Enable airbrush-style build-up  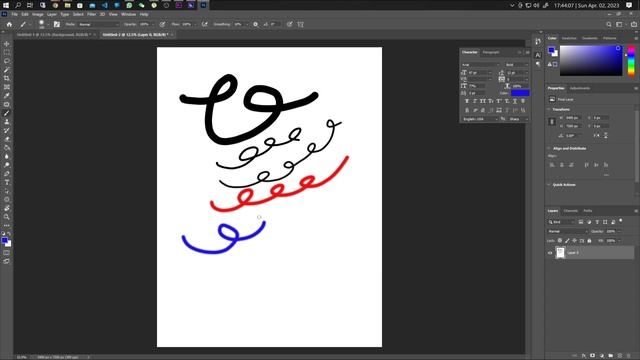pyautogui.click(x=204, y=24)
